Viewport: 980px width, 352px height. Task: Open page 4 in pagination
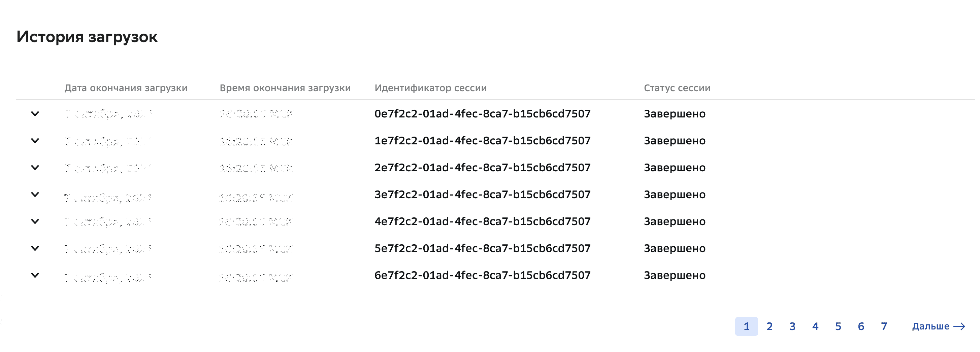tap(815, 326)
